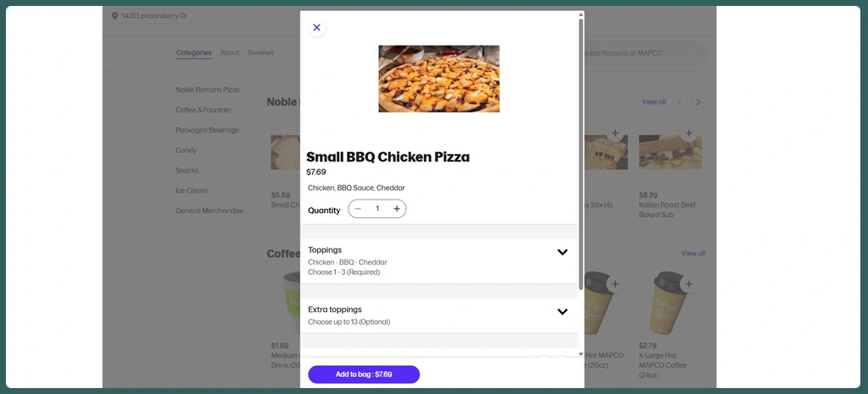Decrease pizza quantity with minus icon

pyautogui.click(x=358, y=209)
